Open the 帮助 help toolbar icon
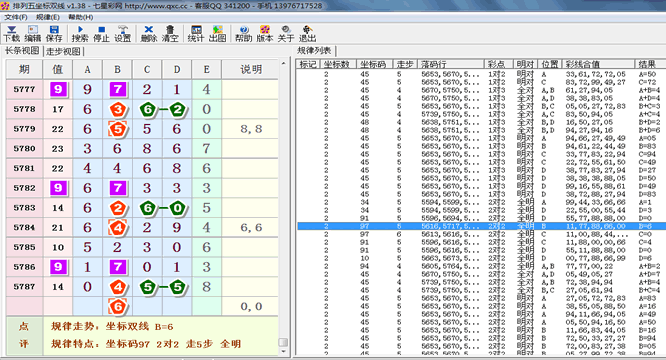 pyautogui.click(x=243, y=34)
